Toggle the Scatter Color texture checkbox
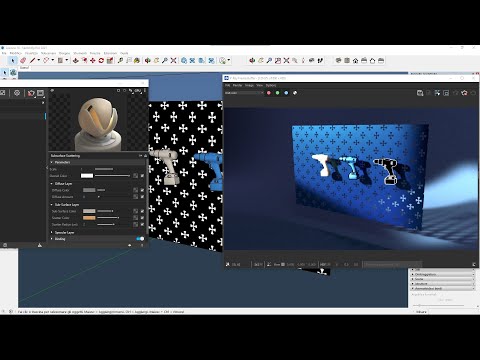 pos(142,218)
